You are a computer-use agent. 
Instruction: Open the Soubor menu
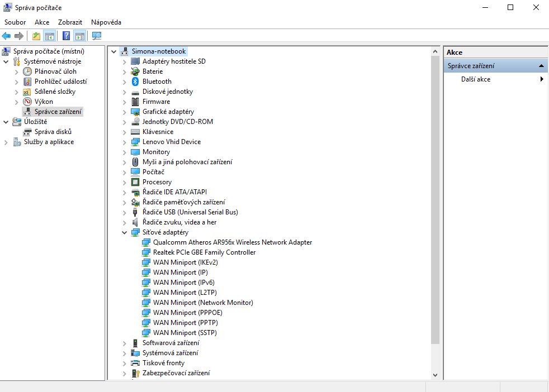point(15,22)
